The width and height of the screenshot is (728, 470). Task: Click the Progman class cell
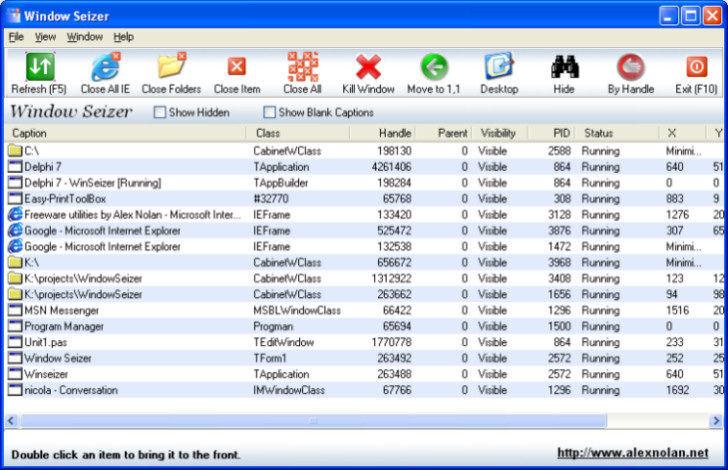[273, 326]
